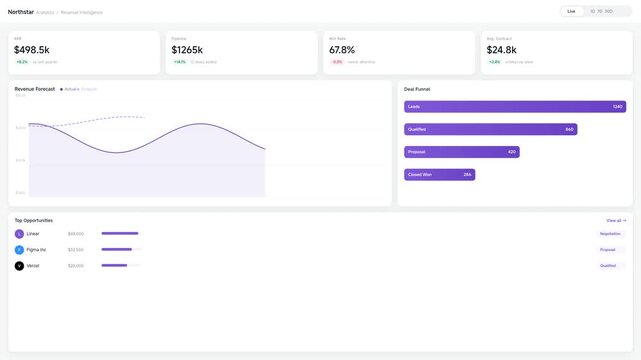The height and width of the screenshot is (360, 641).
Task: Click the Linear company avatar icon
Action: (19, 234)
